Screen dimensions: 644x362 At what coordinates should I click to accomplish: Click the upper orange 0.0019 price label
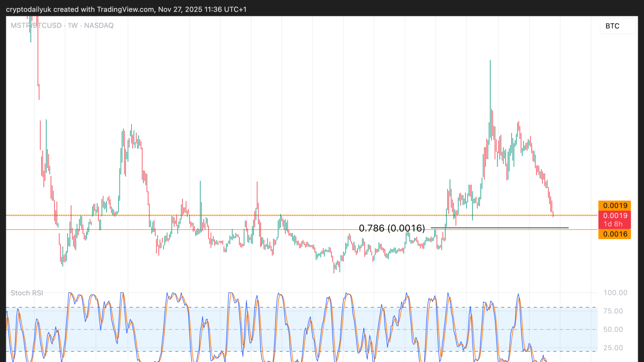click(x=615, y=206)
